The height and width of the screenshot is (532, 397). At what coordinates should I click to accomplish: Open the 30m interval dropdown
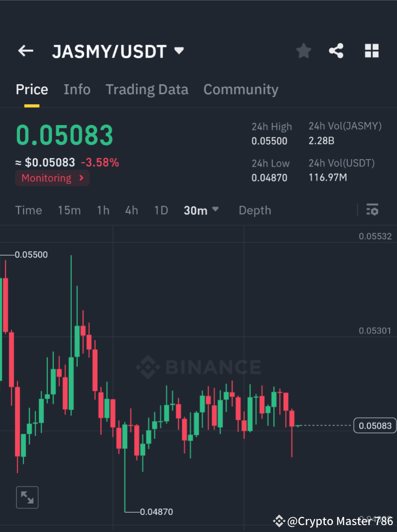tap(201, 210)
